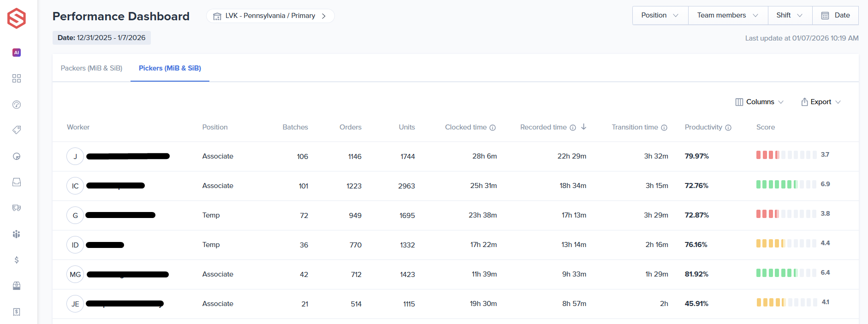Switch to Packers (MiB & SiB) tab
Viewport: 868px width, 324px height.
[91, 68]
